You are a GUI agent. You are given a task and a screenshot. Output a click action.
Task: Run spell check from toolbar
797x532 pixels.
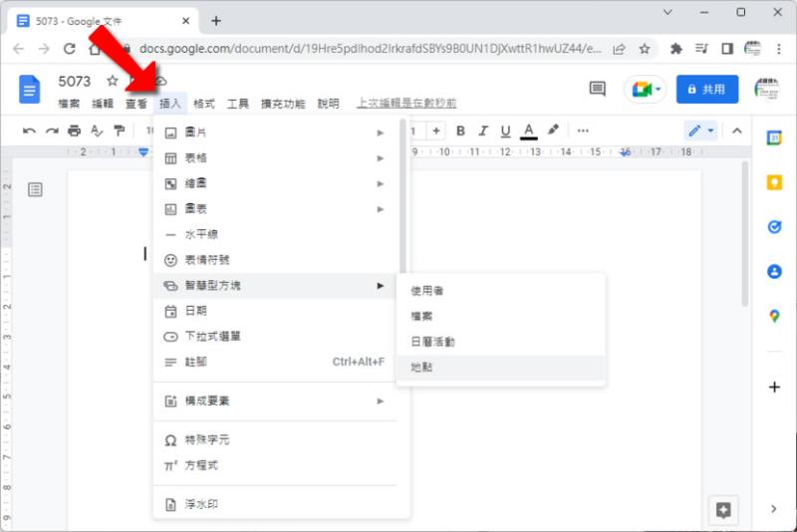pyautogui.click(x=97, y=132)
